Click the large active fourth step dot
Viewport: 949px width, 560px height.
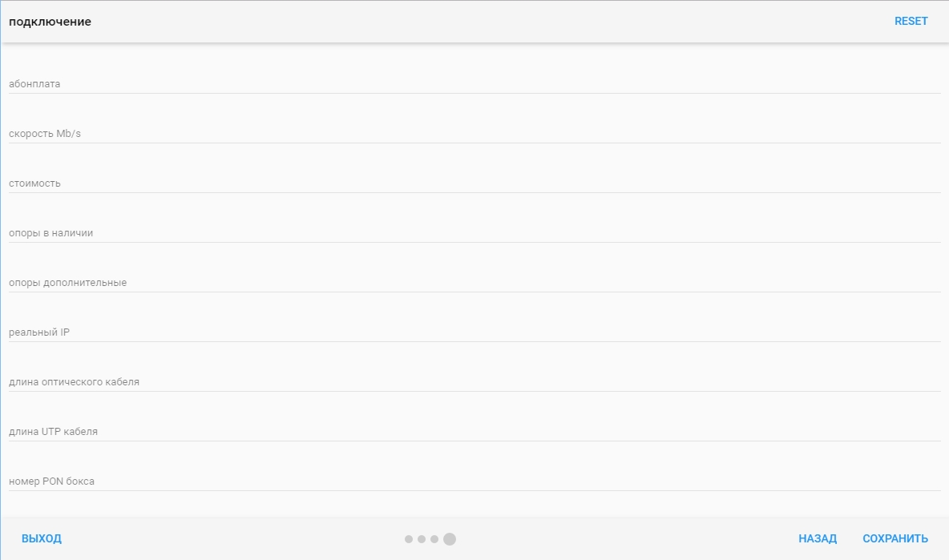[x=450, y=539]
